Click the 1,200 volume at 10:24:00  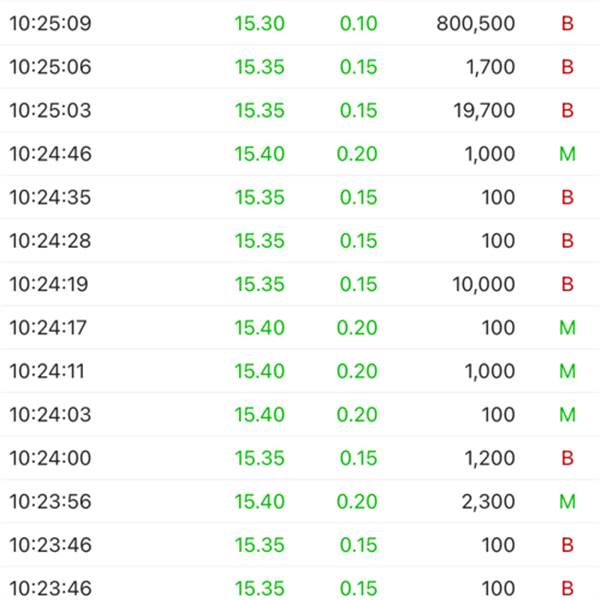490,458
